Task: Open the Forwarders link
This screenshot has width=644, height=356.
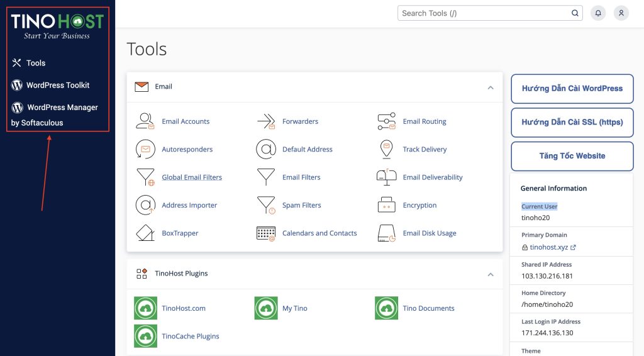Action: (x=300, y=121)
